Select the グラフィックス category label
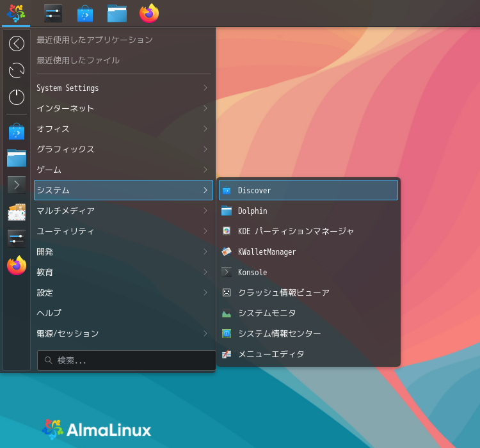 coord(65,149)
